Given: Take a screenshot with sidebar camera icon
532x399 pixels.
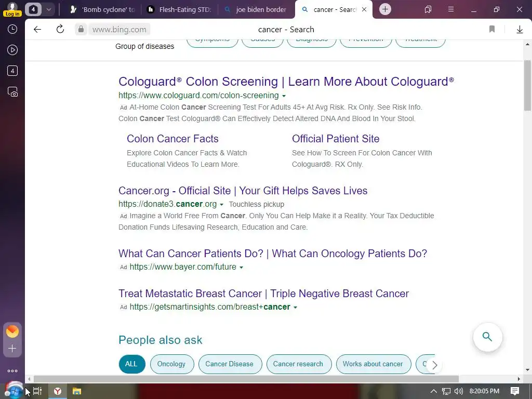Looking at the screenshot, I should [x=12, y=92].
